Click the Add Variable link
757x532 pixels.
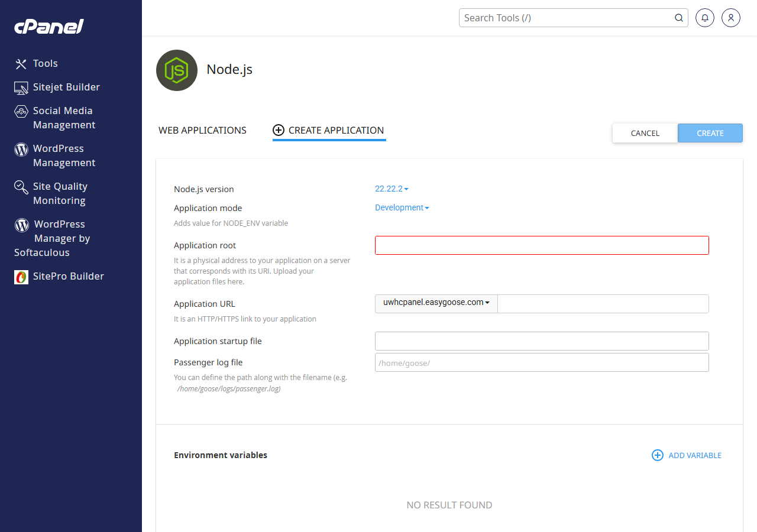tap(695, 455)
